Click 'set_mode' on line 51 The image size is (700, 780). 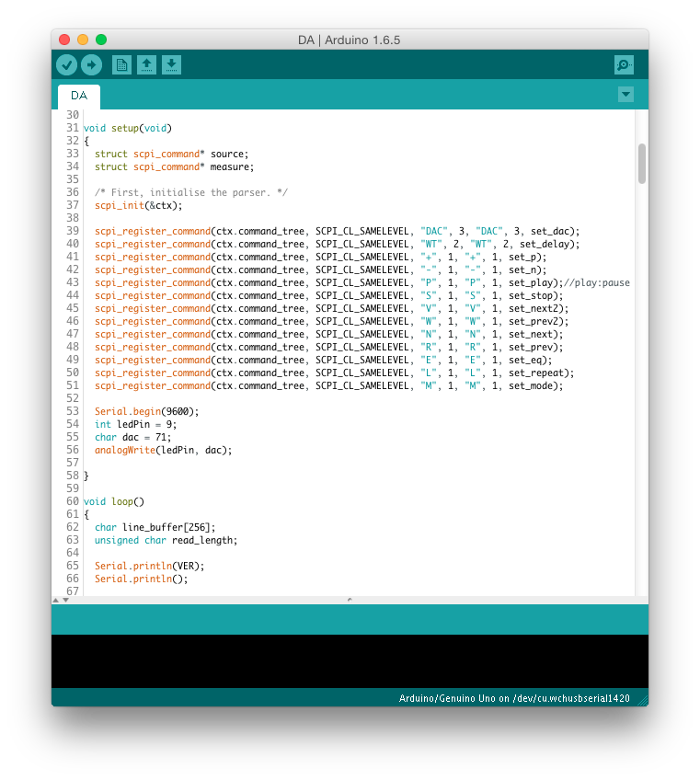tap(531, 386)
